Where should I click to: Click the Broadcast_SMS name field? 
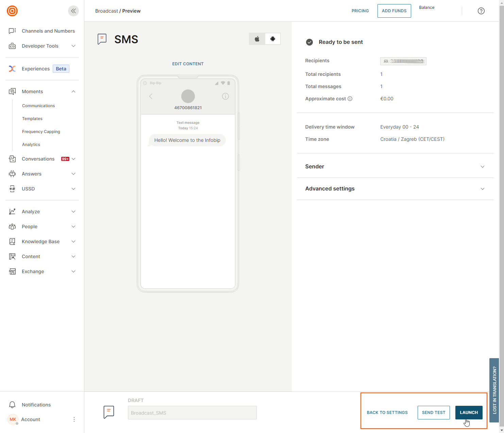192,413
